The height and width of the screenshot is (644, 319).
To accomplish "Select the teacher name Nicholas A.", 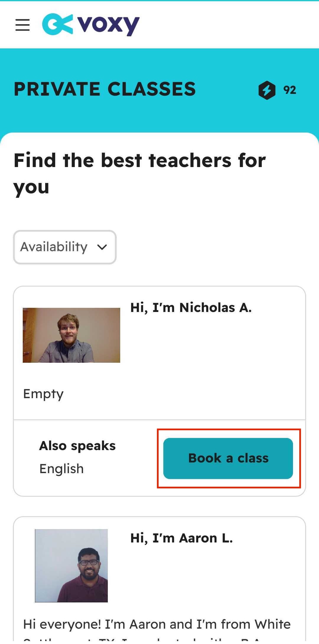I will (x=191, y=307).
